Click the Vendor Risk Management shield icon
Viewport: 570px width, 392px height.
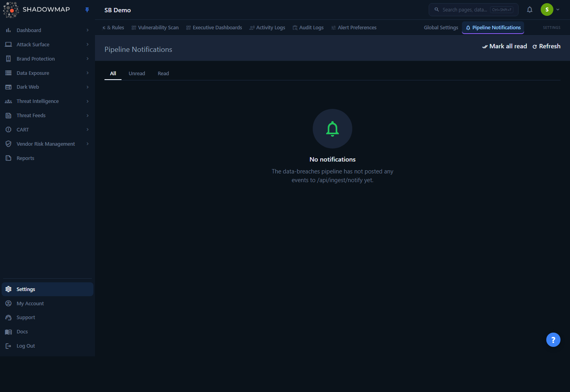[8, 144]
